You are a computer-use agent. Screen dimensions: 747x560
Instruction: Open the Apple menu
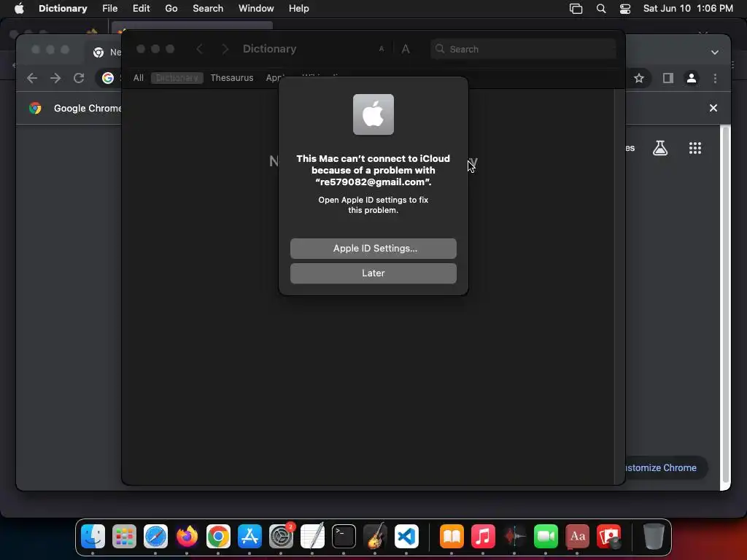click(19, 9)
